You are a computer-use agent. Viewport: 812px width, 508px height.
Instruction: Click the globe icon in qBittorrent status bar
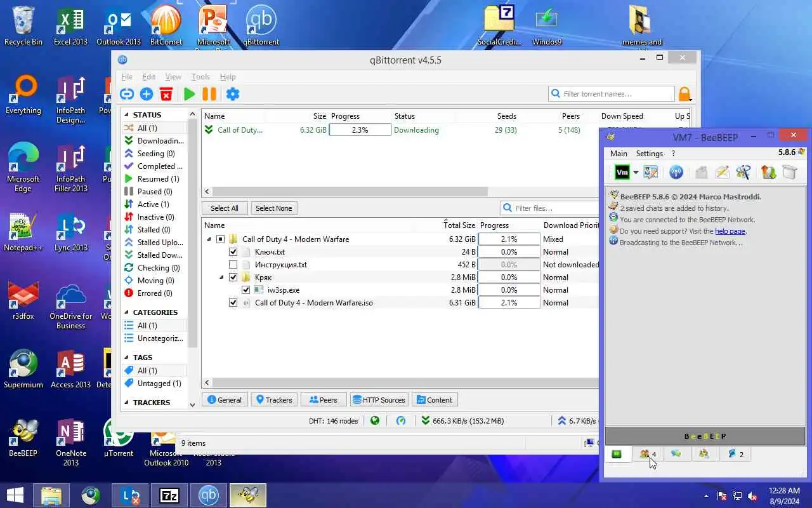pos(375,420)
